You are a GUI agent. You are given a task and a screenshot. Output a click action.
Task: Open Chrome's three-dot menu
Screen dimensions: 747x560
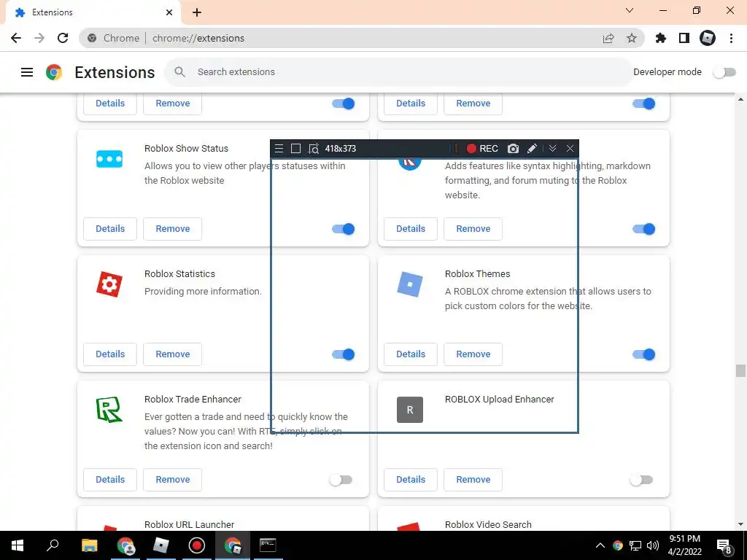731,38
